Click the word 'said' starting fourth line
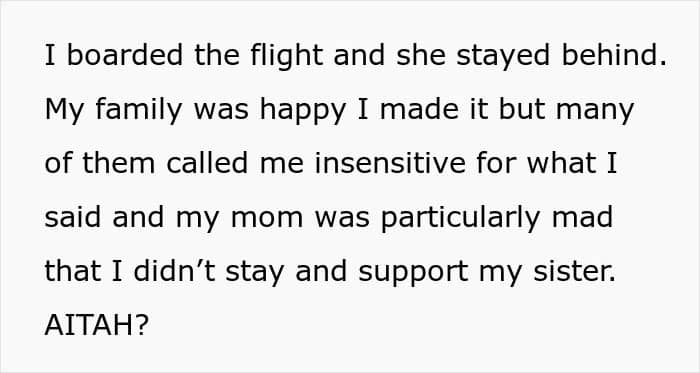This screenshot has height=373, width=700. (72, 217)
